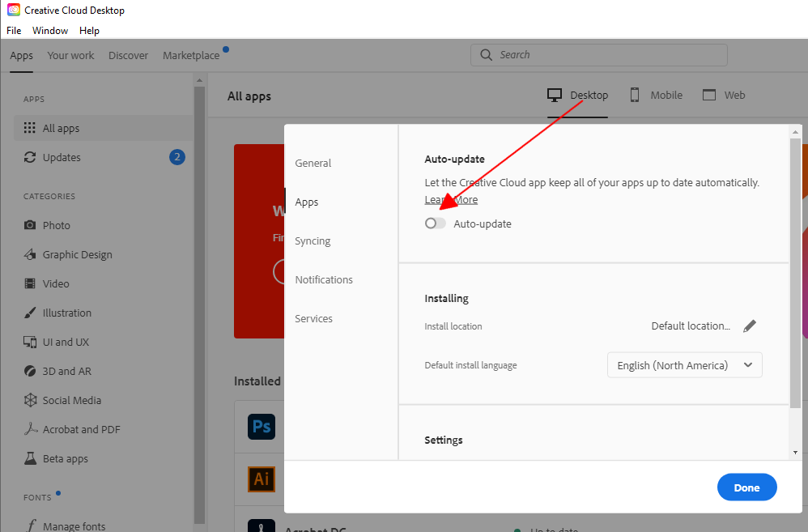Click the Done button

point(746,487)
